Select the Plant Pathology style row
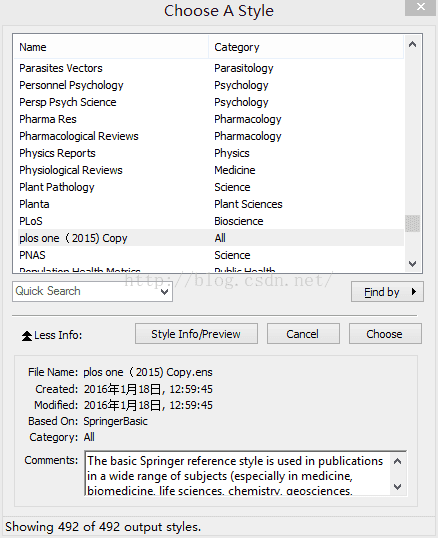Viewport: 438px width, 538px height. pos(209,187)
